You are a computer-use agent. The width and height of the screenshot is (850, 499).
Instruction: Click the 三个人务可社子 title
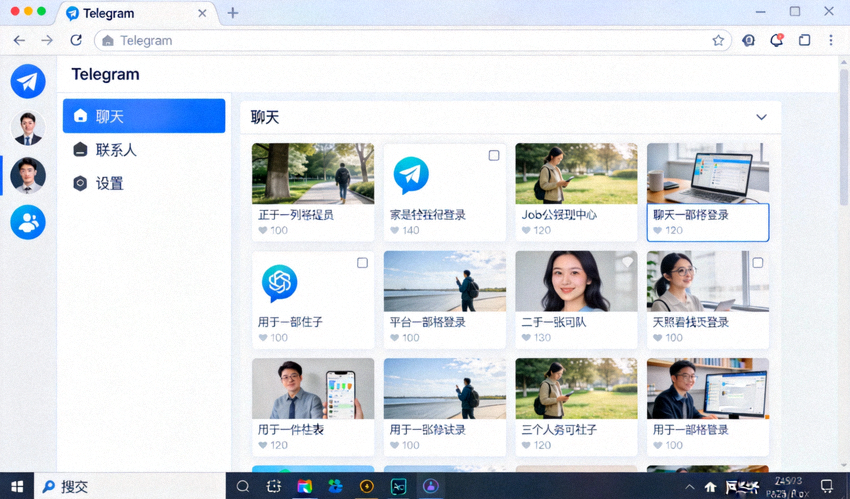coord(559,430)
